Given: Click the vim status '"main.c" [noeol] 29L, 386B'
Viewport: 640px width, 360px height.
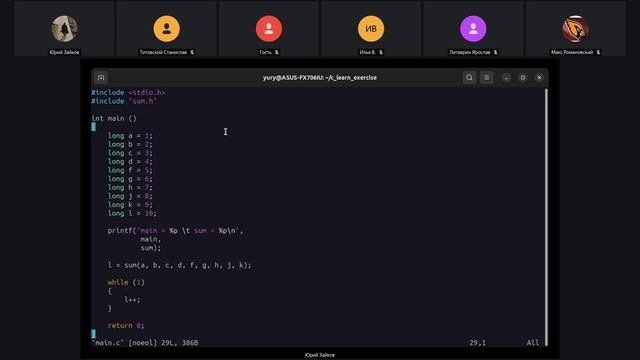Looking at the screenshot, I should (x=145, y=343).
